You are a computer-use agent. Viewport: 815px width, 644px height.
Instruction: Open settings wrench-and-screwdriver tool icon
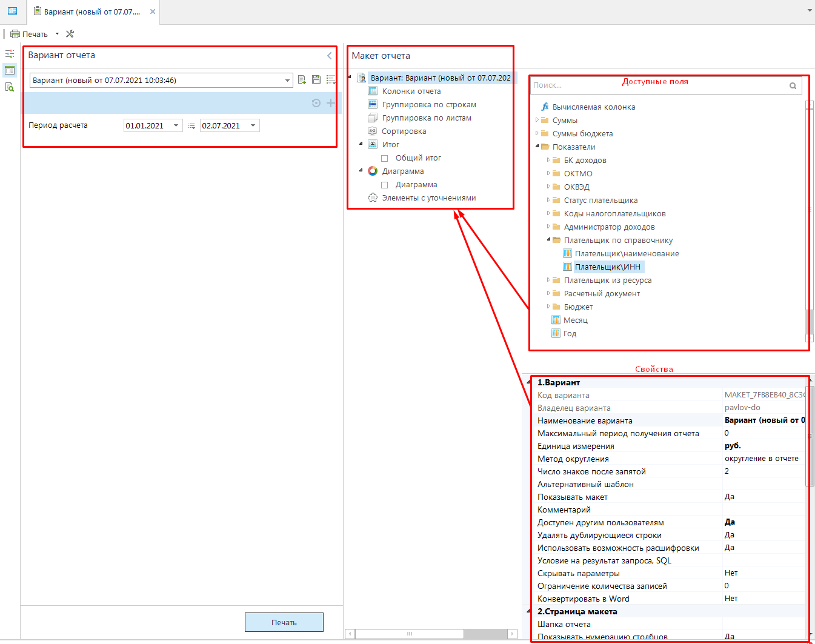(x=70, y=34)
